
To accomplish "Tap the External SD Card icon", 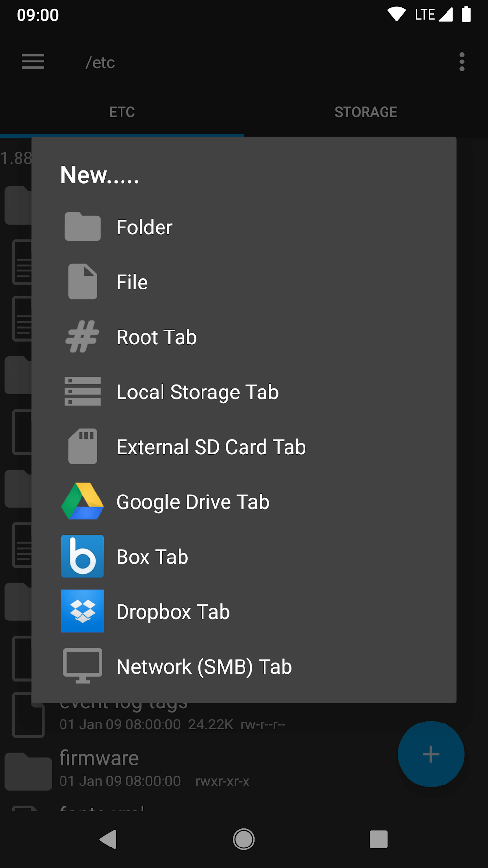I will point(82,447).
